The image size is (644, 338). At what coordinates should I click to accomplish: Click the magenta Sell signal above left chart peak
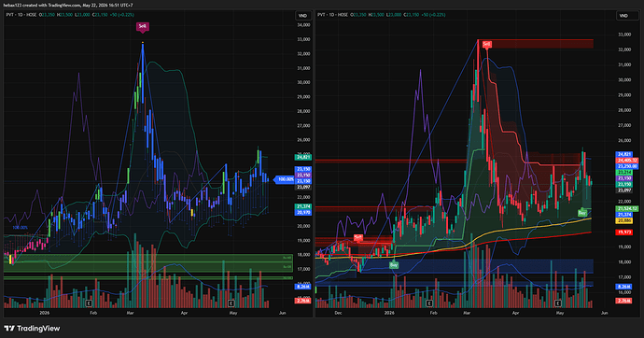click(142, 27)
